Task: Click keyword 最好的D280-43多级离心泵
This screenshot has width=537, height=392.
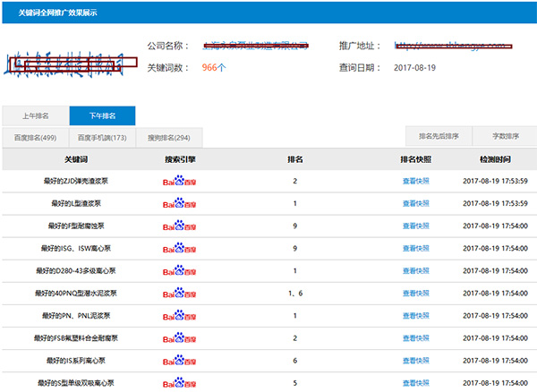Action: [x=76, y=271]
